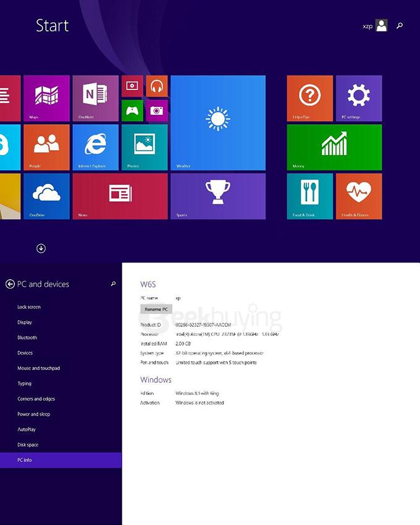Image resolution: width=420 pixels, height=525 pixels.
Task: Click the xzp user account picture
Action: [382, 25]
